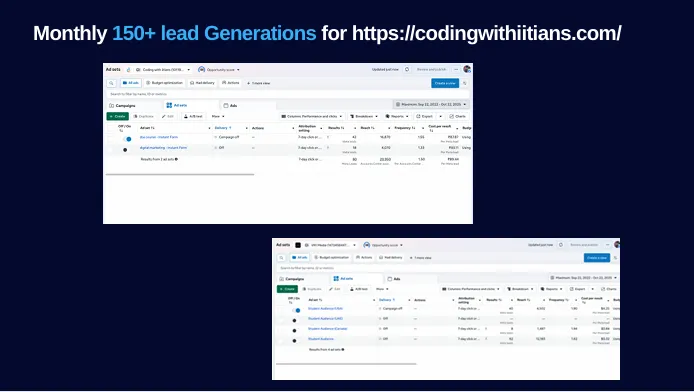694x392 pixels.
Task: Click the info dot after Results from 4 ad sets
Action: tap(343, 350)
